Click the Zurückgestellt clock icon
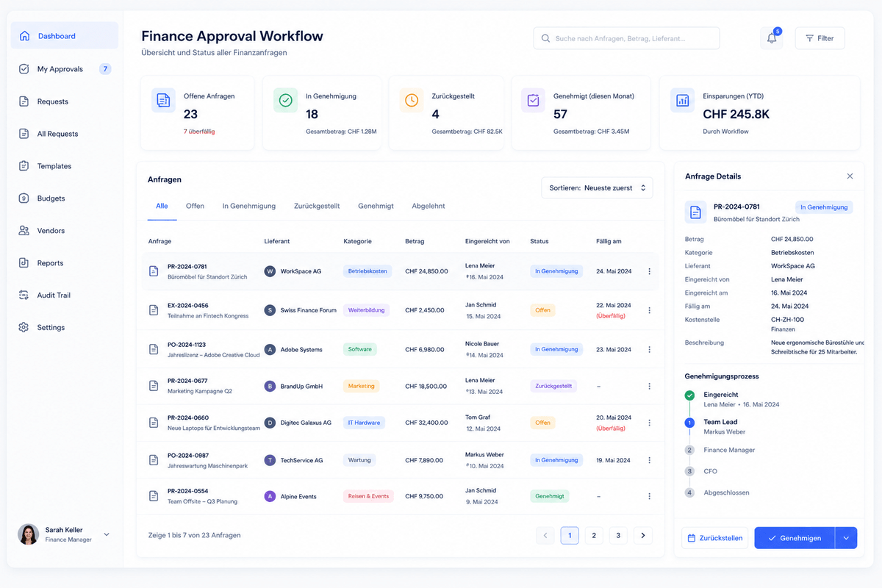This screenshot has width=882, height=588. click(x=412, y=101)
